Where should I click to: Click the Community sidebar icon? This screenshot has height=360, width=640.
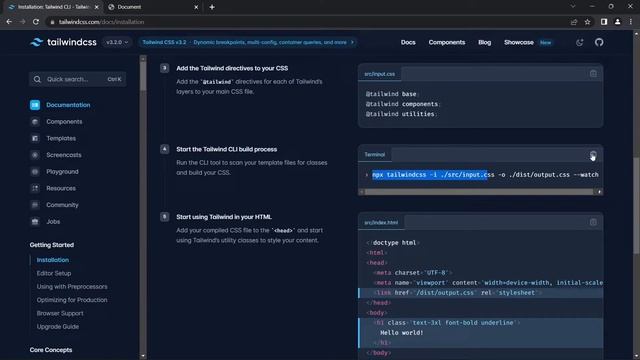[x=35, y=205]
